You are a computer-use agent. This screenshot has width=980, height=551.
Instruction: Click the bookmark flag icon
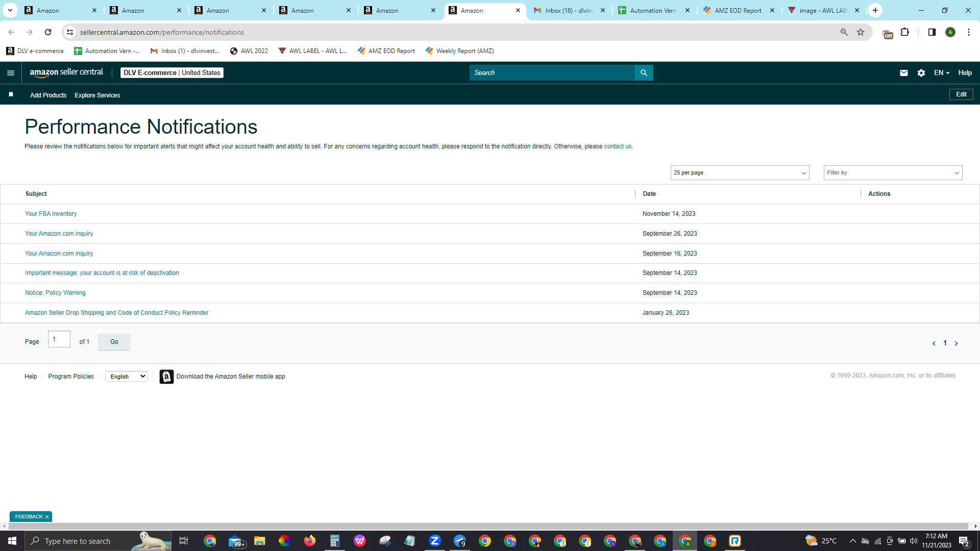point(11,95)
